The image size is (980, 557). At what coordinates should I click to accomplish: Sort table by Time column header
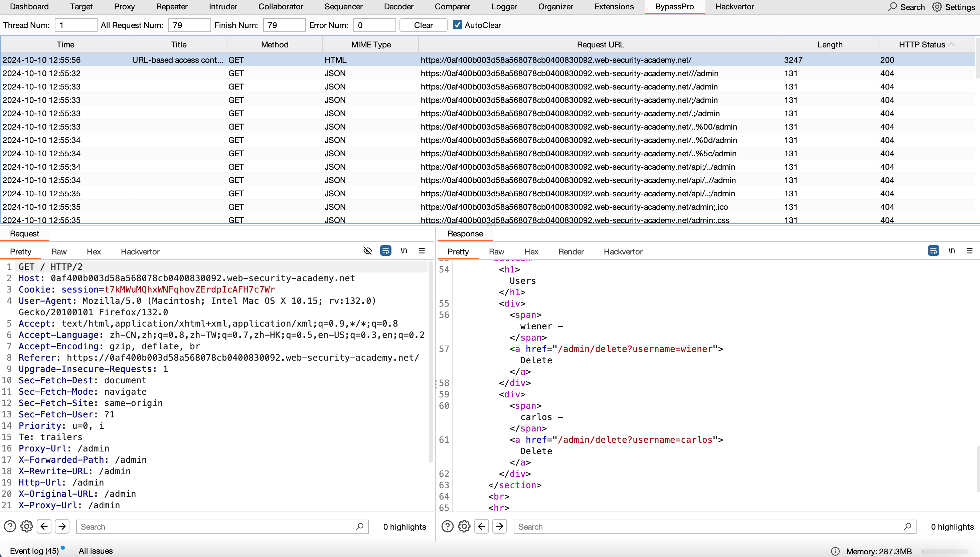tap(65, 44)
